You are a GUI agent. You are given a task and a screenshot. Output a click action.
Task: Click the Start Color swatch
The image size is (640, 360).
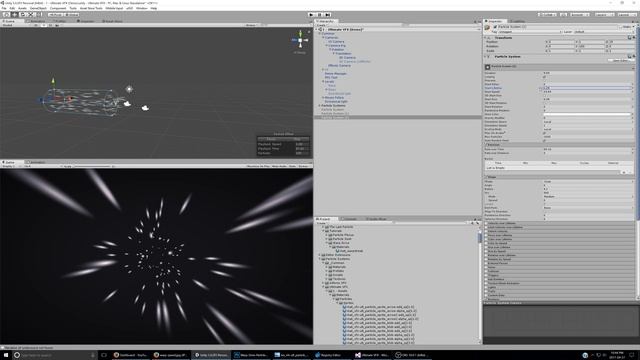coord(588,114)
